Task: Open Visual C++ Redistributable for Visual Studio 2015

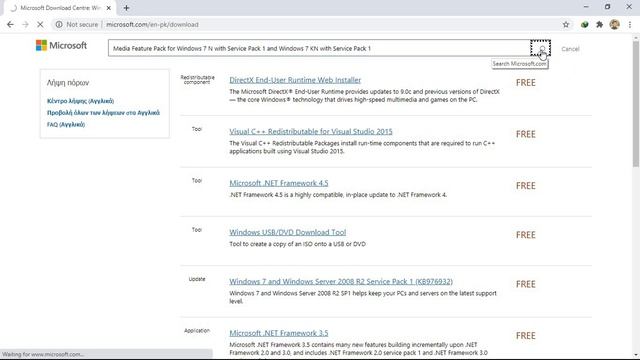Action: click(311, 131)
